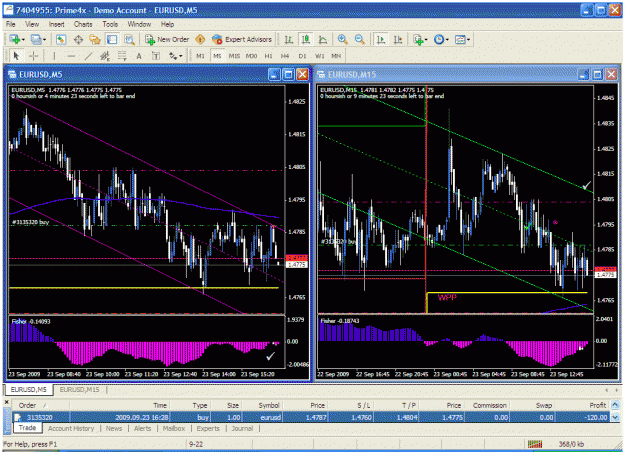Image resolution: width=625 pixels, height=452 pixels.
Task: Switch timeframe to M30
Action: pyautogui.click(x=252, y=56)
